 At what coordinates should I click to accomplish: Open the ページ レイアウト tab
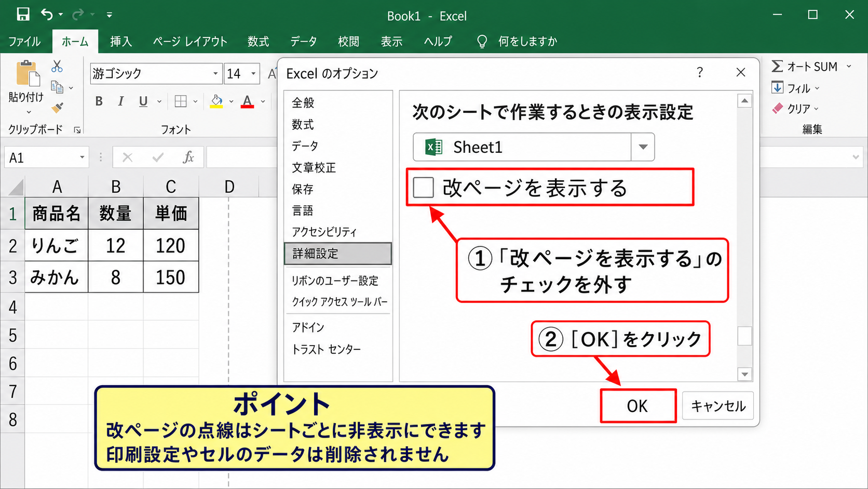pyautogui.click(x=190, y=42)
